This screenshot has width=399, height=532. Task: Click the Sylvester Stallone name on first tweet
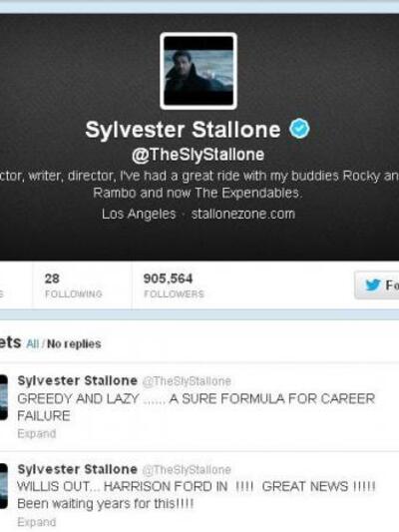[x=77, y=380]
